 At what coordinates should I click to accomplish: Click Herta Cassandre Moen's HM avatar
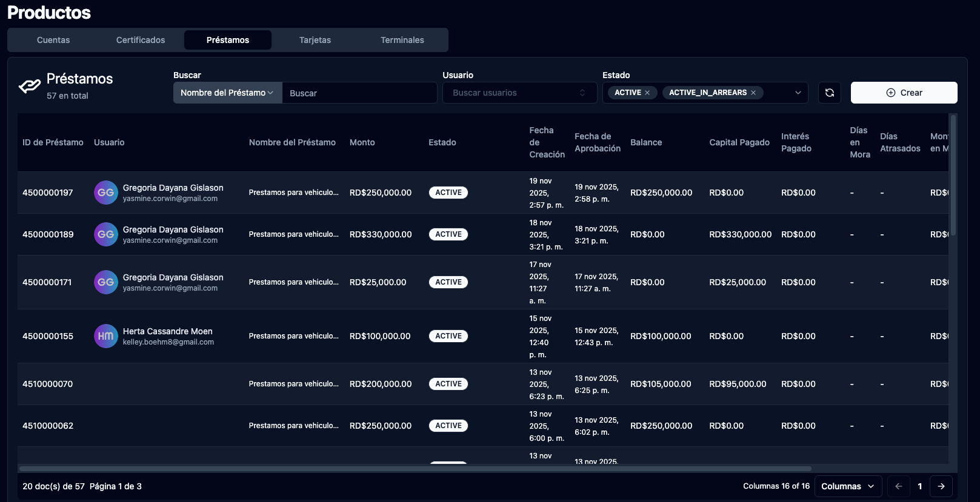(105, 336)
